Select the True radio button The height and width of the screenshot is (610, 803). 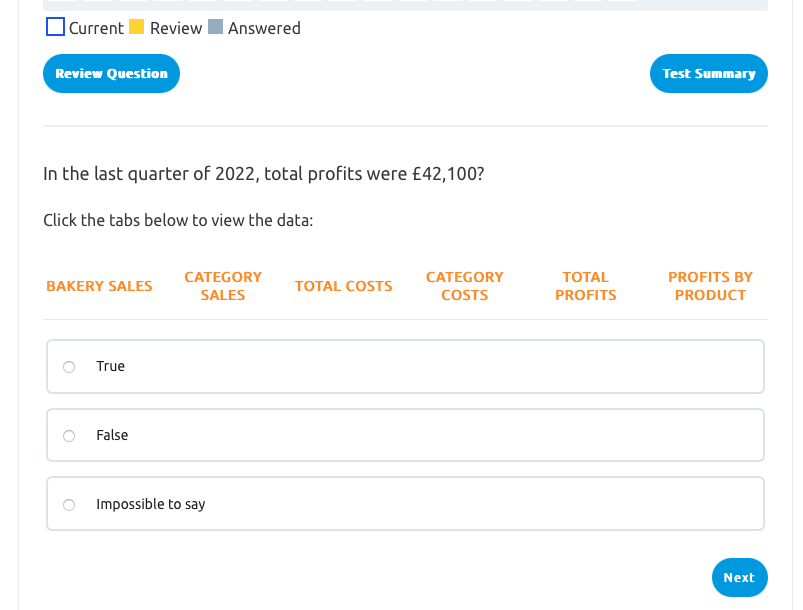click(69, 367)
